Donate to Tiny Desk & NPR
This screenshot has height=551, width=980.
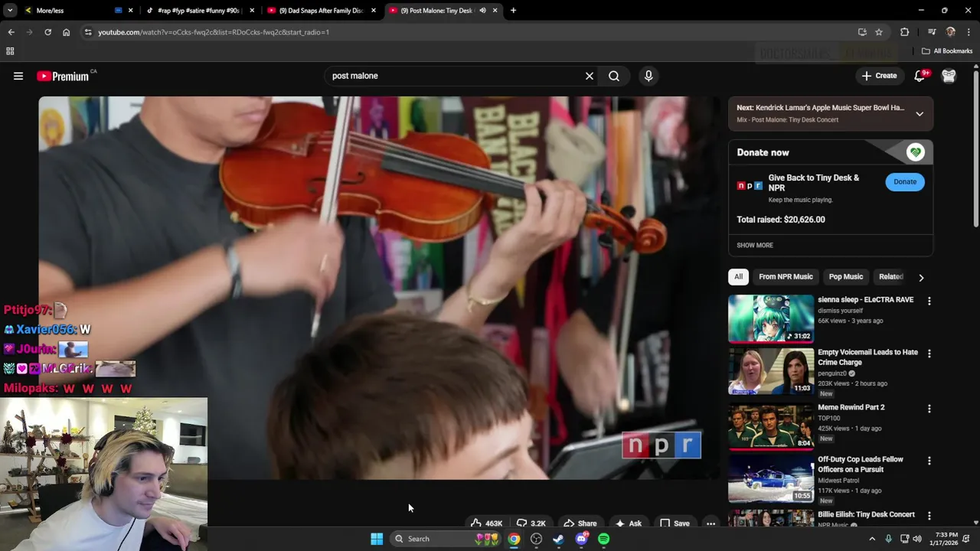[x=905, y=181]
